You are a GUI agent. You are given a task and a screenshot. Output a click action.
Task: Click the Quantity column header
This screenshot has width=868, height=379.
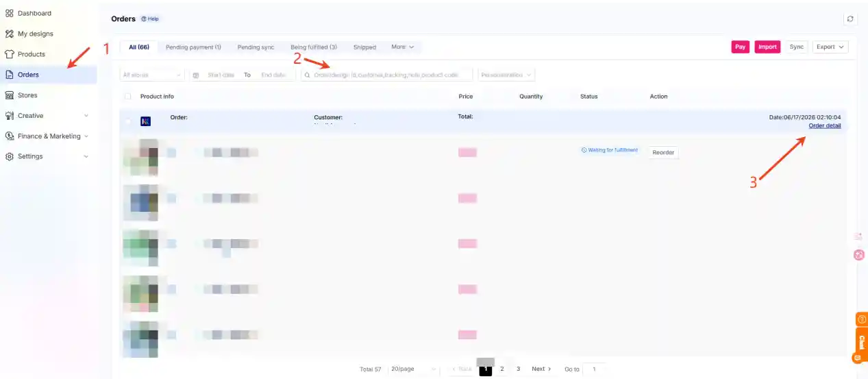pyautogui.click(x=531, y=97)
